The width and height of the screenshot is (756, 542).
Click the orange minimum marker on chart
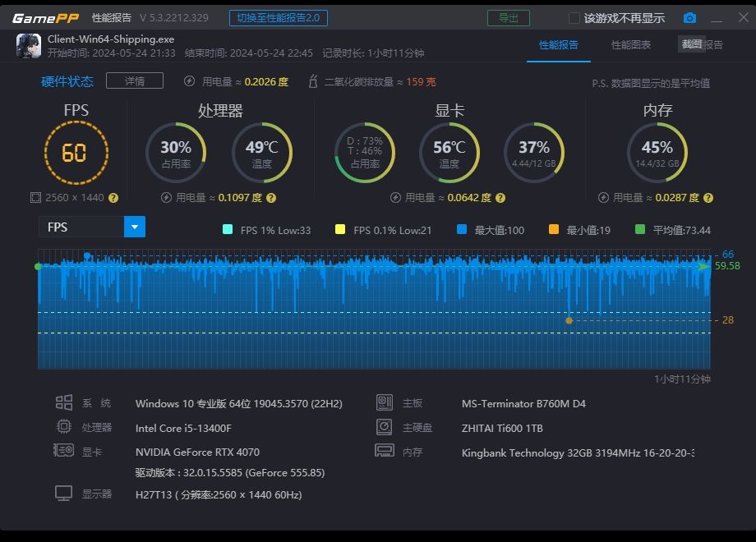coord(569,320)
